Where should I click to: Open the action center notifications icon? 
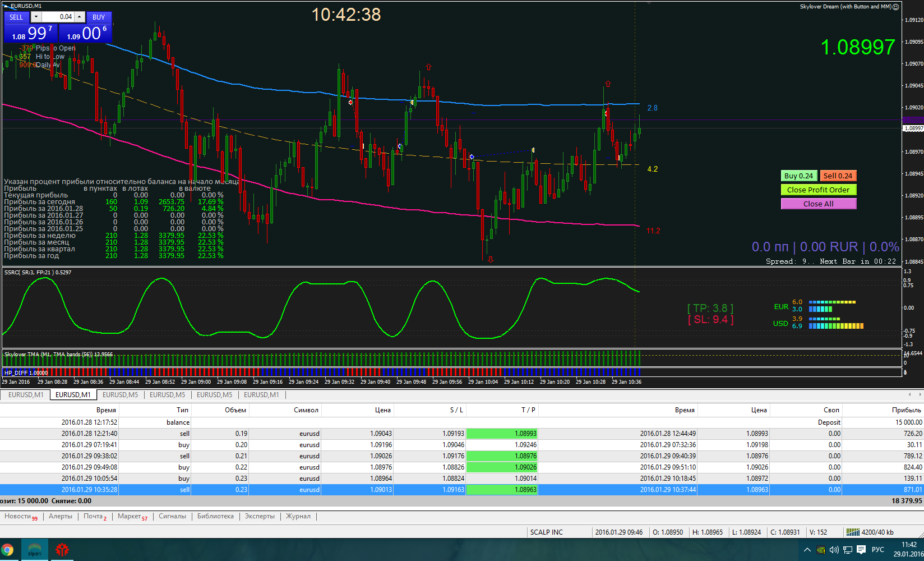861,550
